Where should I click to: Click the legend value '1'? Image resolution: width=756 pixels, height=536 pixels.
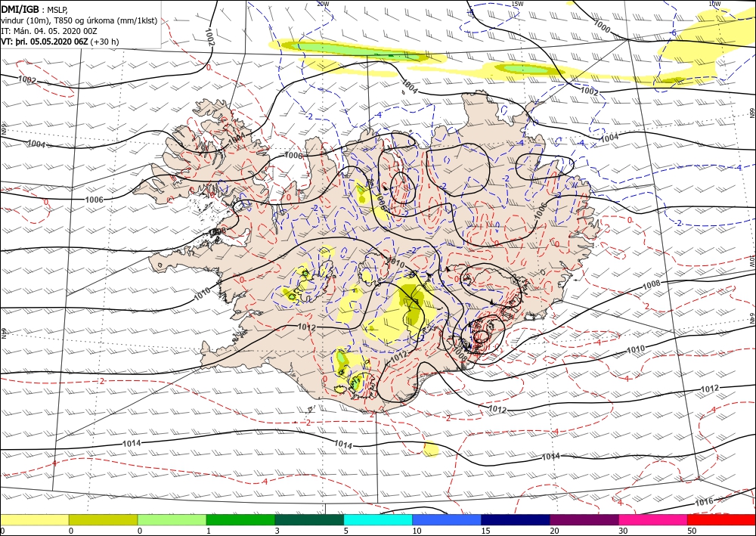tap(209, 531)
